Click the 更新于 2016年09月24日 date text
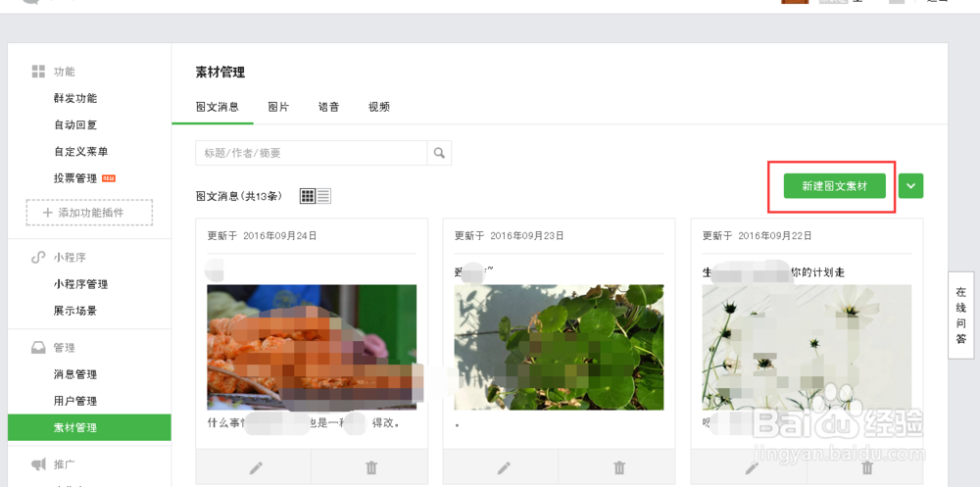This screenshot has width=980, height=487. tap(262, 236)
